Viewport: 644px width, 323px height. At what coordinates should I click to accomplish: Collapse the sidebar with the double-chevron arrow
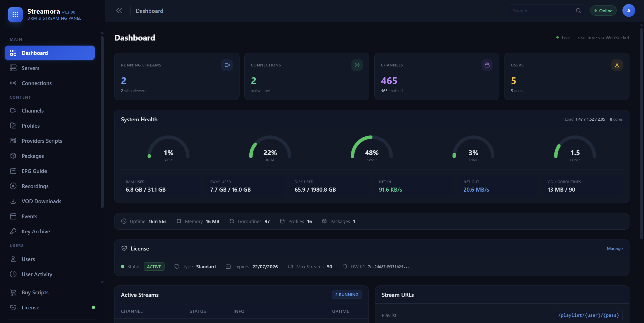tap(119, 10)
